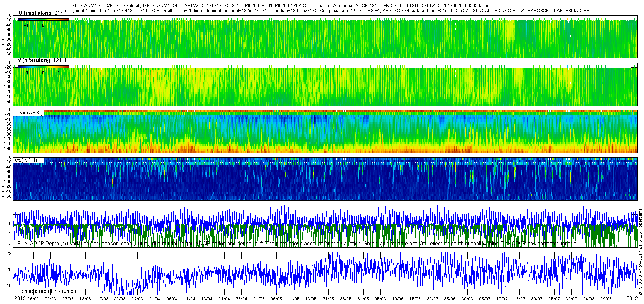Click the '26/04' date tick label

click(x=241, y=299)
